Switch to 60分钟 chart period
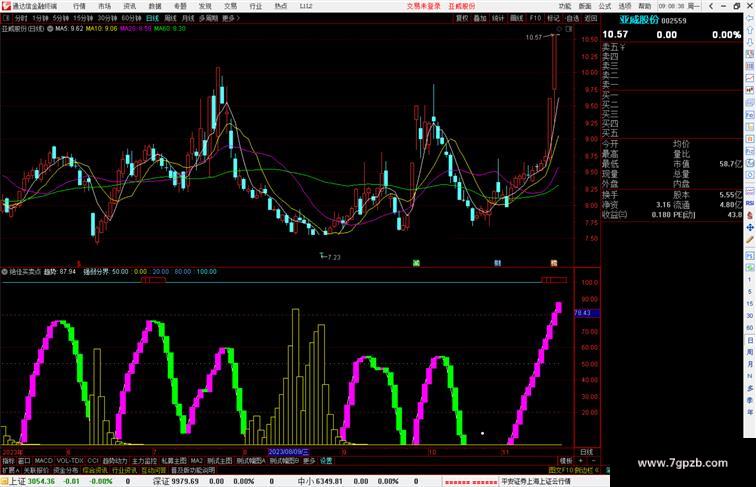Image resolution: width=756 pixels, height=487 pixels. [x=131, y=18]
